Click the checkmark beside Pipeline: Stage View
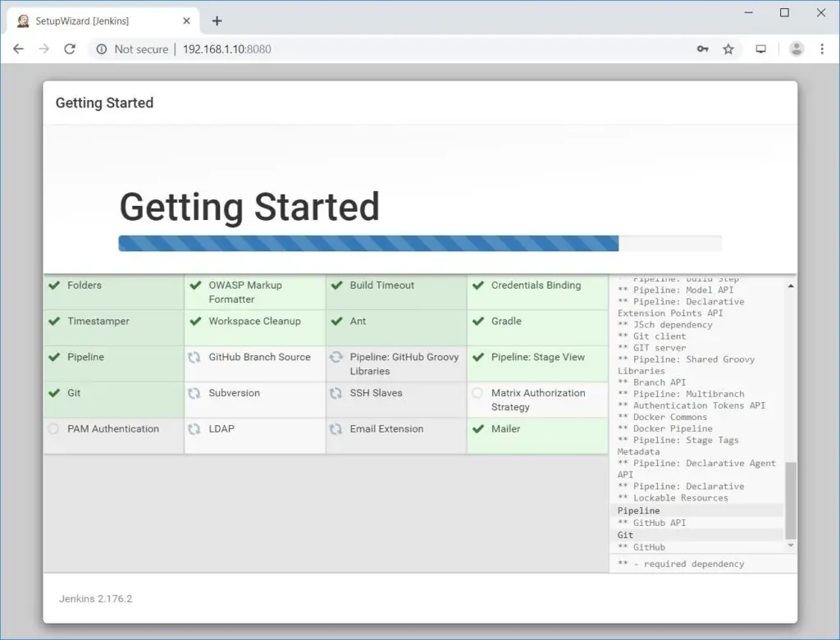The width and height of the screenshot is (840, 640). pyautogui.click(x=478, y=357)
